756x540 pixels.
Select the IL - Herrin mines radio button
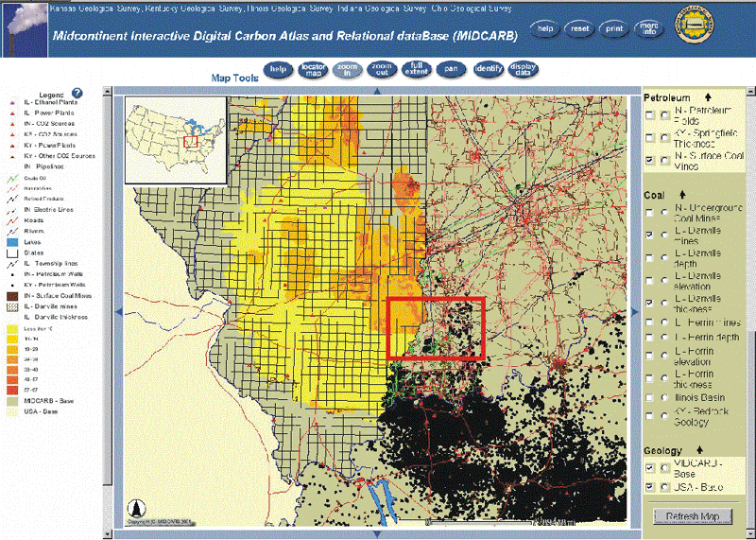click(x=664, y=322)
